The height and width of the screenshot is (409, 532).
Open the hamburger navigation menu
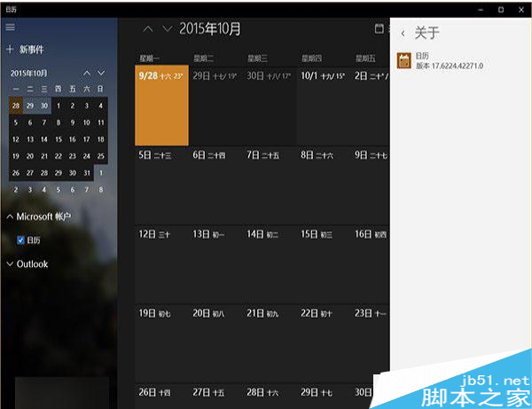point(10,28)
